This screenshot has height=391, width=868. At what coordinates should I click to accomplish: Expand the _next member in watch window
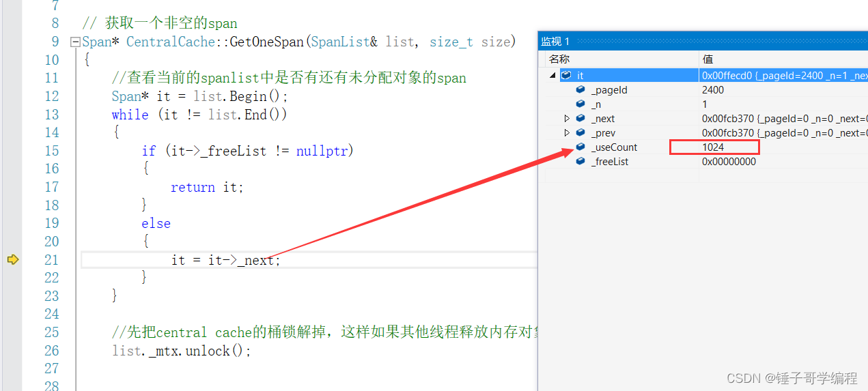567,119
